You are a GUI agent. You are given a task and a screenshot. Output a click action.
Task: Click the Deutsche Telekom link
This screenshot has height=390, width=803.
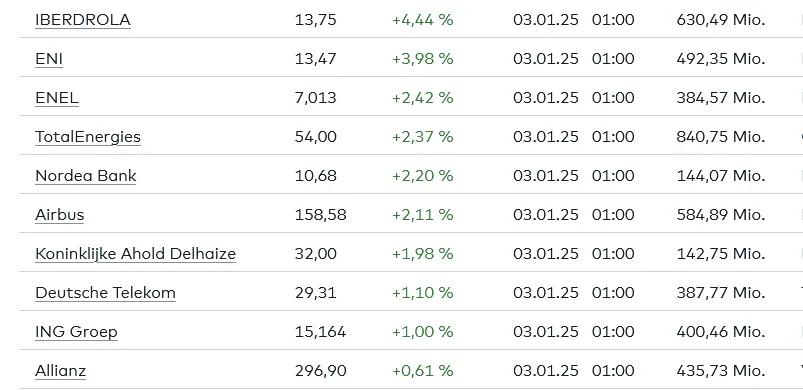[x=105, y=292]
